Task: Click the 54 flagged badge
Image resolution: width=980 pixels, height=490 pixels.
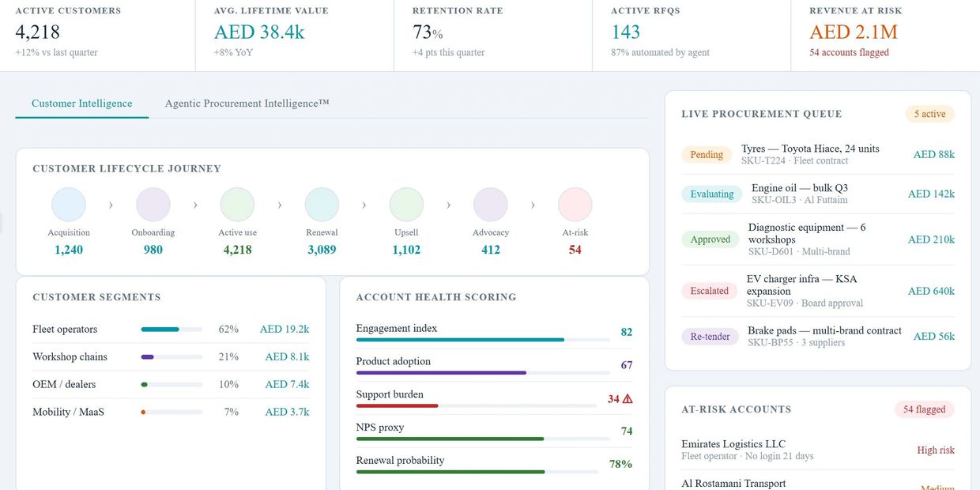Action: (925, 409)
